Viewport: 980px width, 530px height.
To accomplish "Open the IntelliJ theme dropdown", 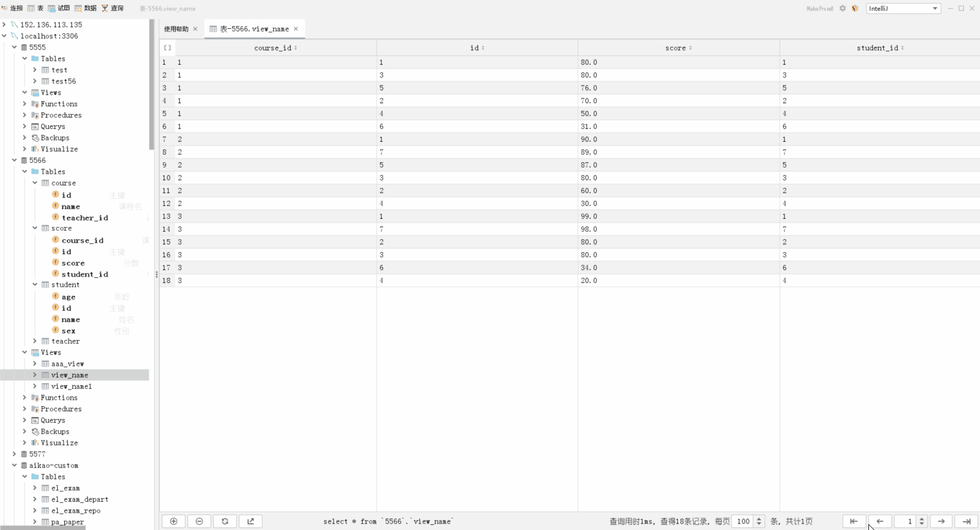I will point(904,8).
